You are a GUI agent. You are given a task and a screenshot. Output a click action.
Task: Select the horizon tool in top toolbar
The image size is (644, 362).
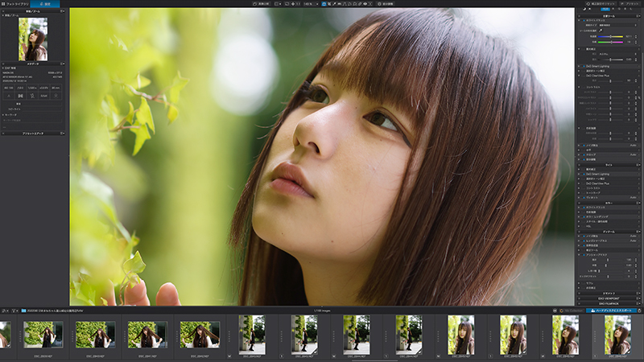(x=339, y=4)
